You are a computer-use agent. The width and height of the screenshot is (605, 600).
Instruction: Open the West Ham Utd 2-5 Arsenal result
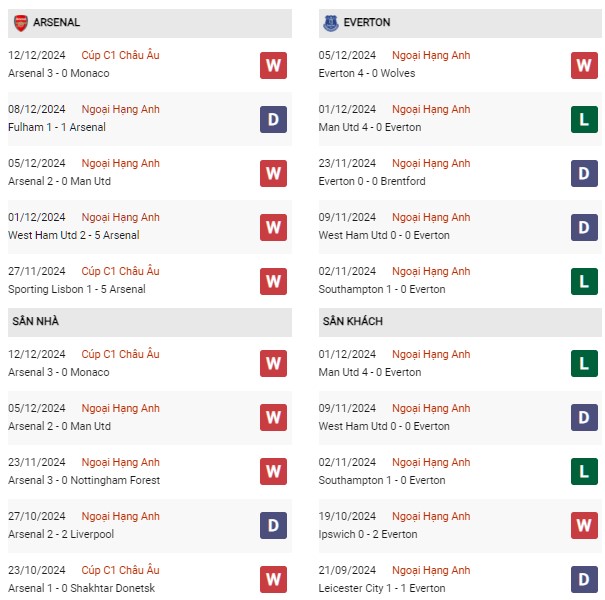pos(74,235)
